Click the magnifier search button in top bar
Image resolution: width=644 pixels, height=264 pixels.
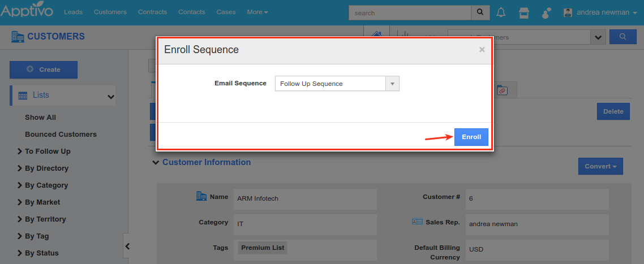pos(480,12)
